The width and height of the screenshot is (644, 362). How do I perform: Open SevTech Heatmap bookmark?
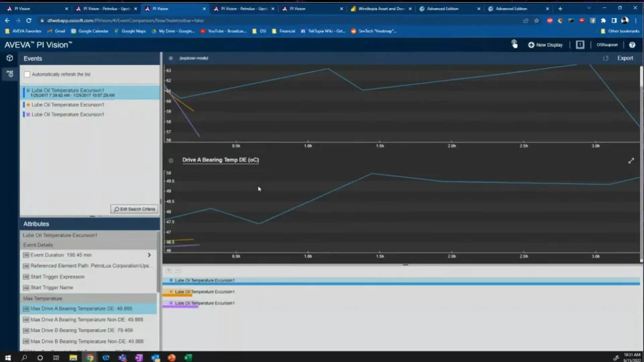click(374, 31)
